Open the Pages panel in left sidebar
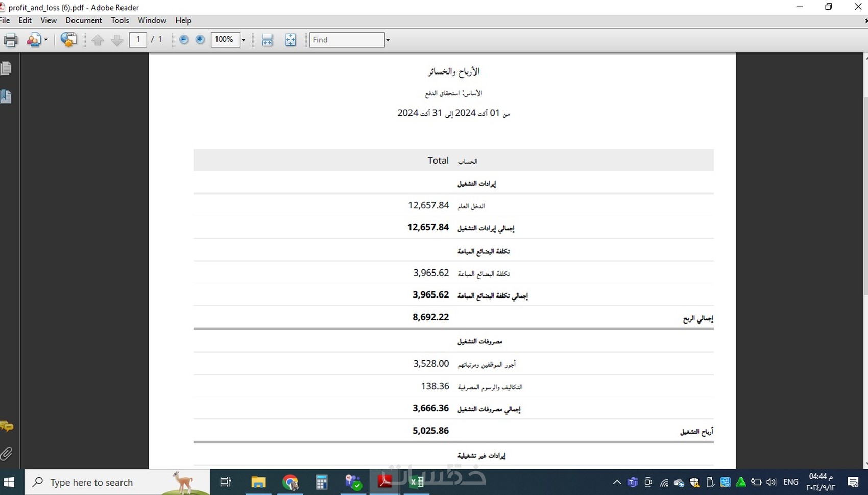This screenshot has height=495, width=868. pos(6,68)
